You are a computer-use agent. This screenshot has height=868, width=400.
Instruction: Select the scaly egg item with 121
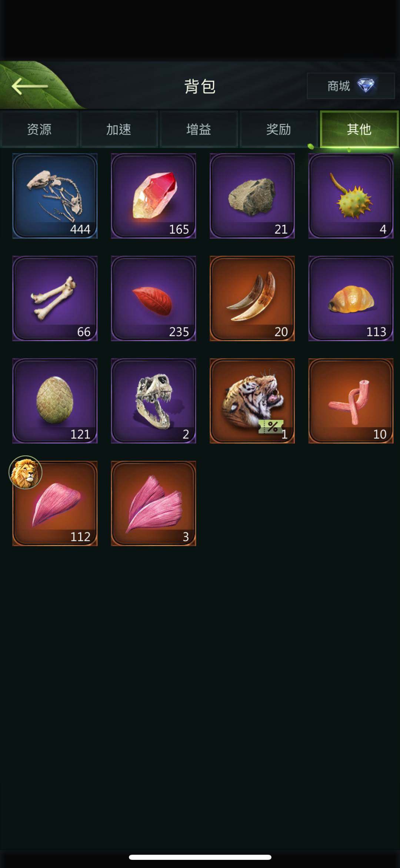point(55,401)
